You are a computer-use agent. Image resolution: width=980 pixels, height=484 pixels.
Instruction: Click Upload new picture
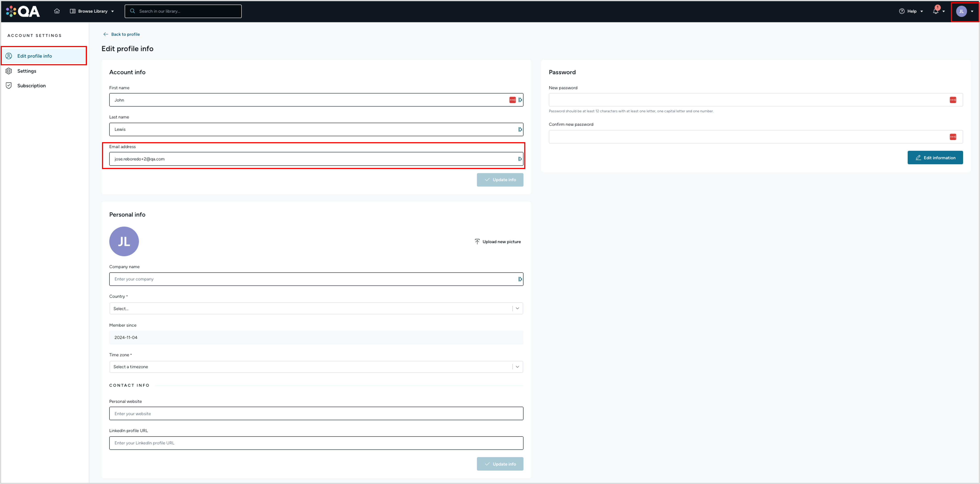[498, 242]
